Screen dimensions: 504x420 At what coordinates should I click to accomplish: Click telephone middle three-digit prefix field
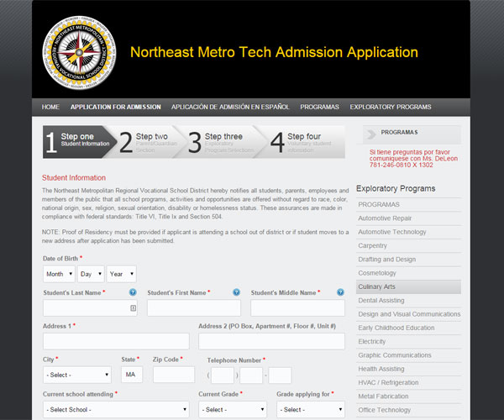click(251, 375)
